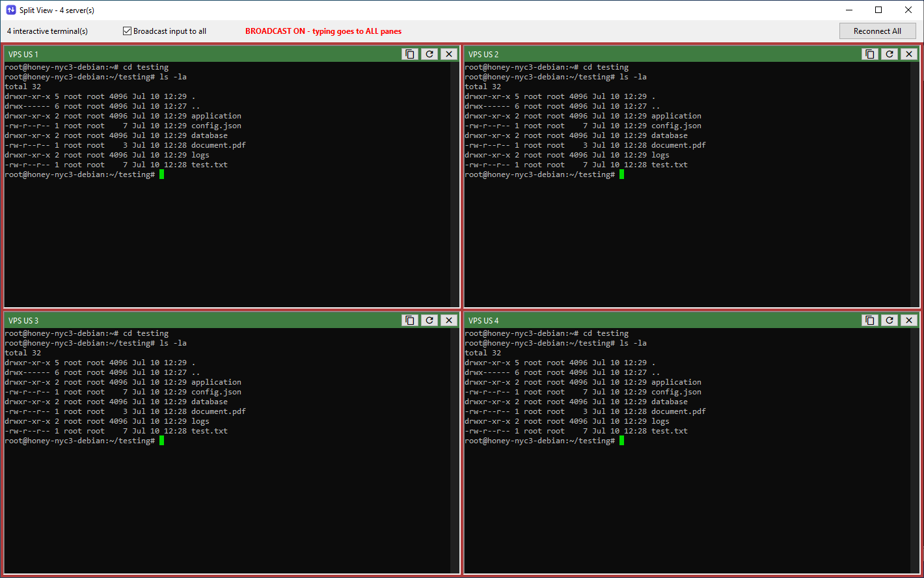Close the VPS US 4 pane
This screenshot has width=924, height=578.
point(909,320)
